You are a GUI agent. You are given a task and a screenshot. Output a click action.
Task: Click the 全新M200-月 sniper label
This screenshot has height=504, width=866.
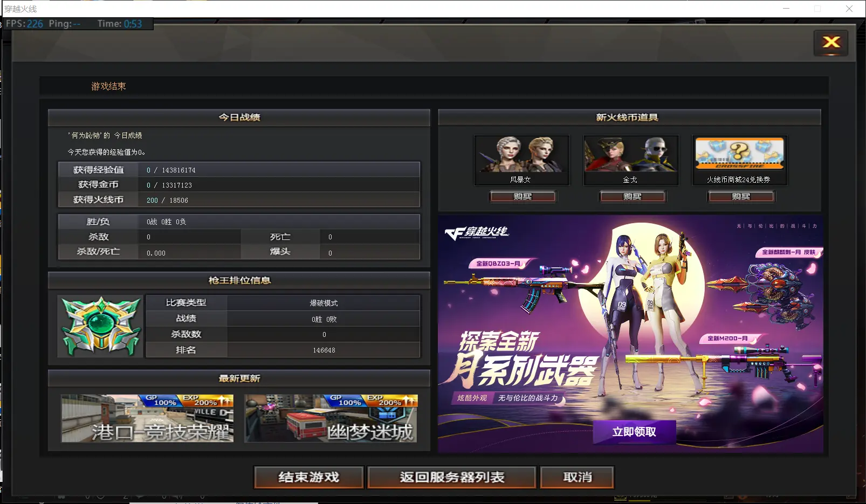coord(728,339)
